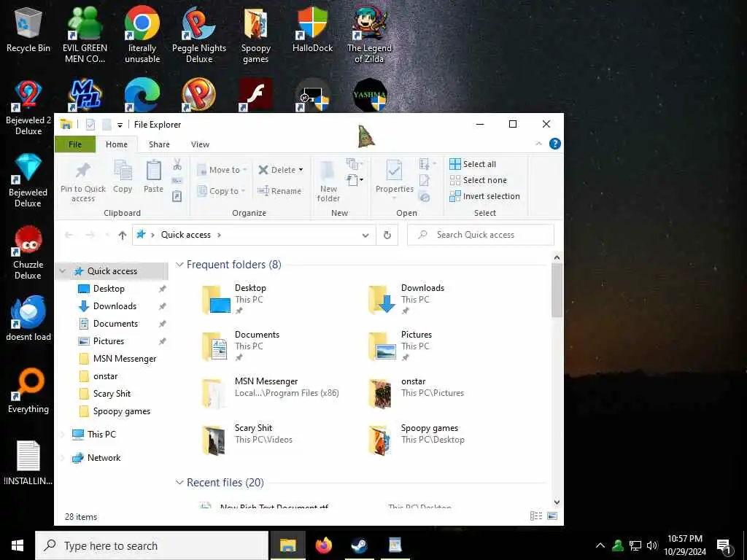This screenshot has width=747, height=560.
Task: Select This PC in navigation pane
Action: coord(101,435)
